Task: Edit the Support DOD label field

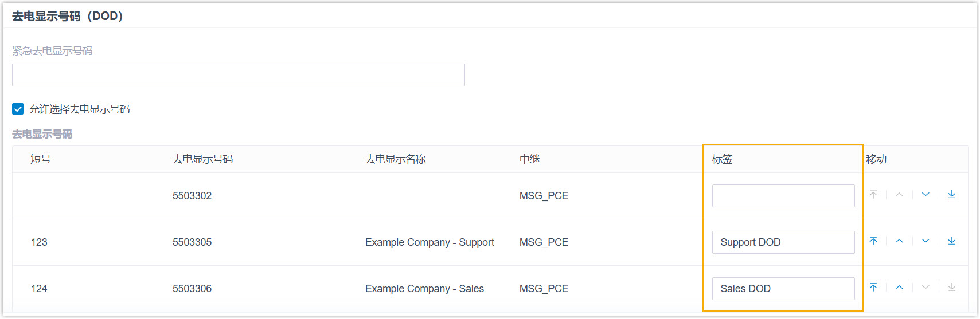Action: (x=783, y=242)
